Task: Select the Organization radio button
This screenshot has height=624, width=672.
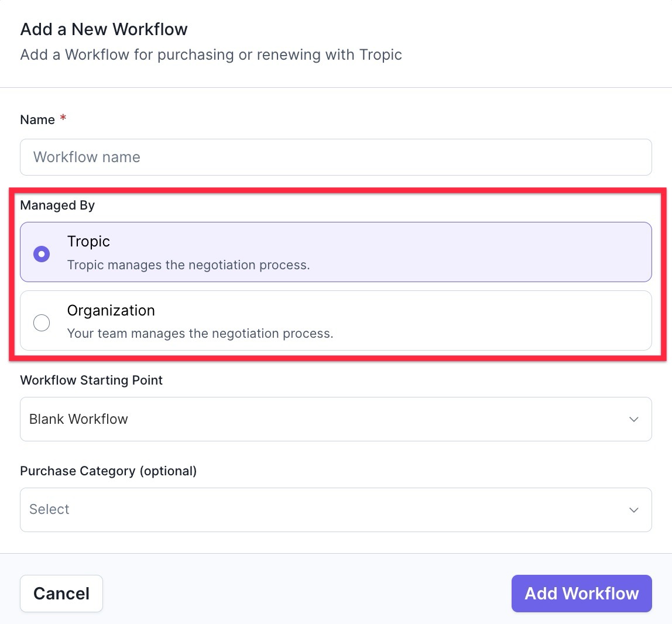Action: [42, 323]
